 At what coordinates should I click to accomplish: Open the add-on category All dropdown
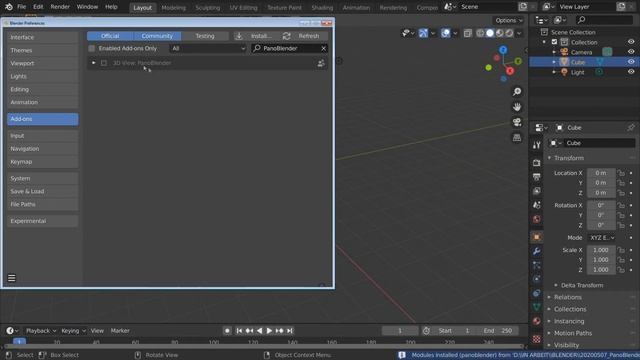pos(208,48)
